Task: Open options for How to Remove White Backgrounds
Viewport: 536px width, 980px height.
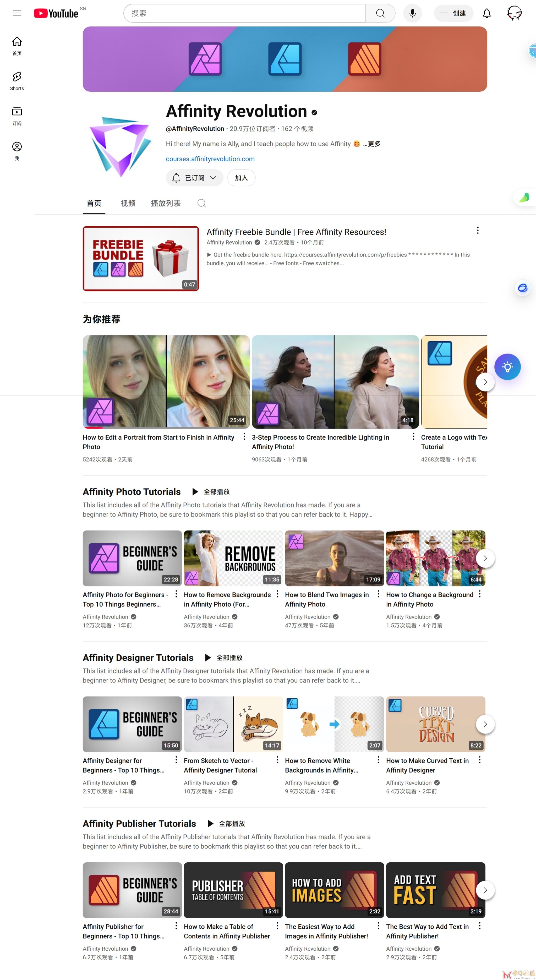Action: pos(379,760)
